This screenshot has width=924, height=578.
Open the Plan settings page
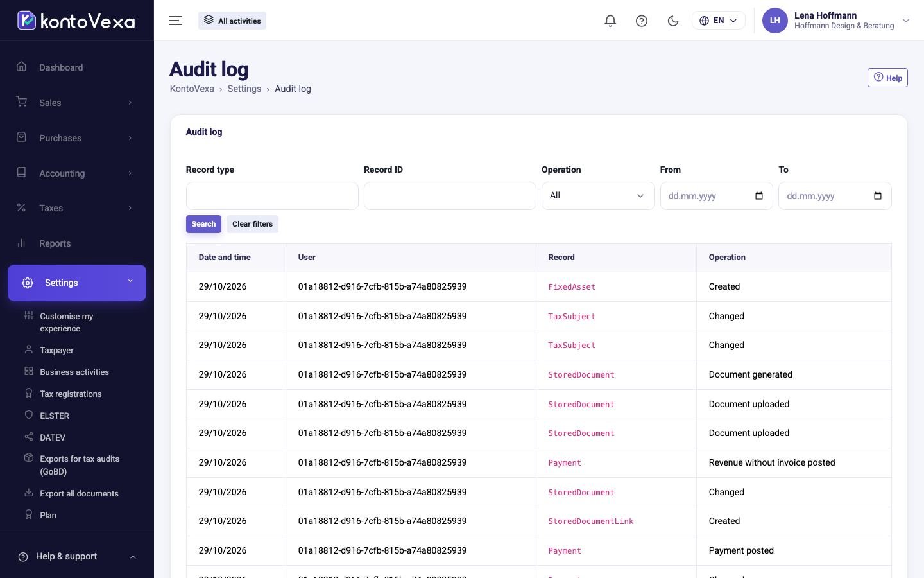coord(40,515)
